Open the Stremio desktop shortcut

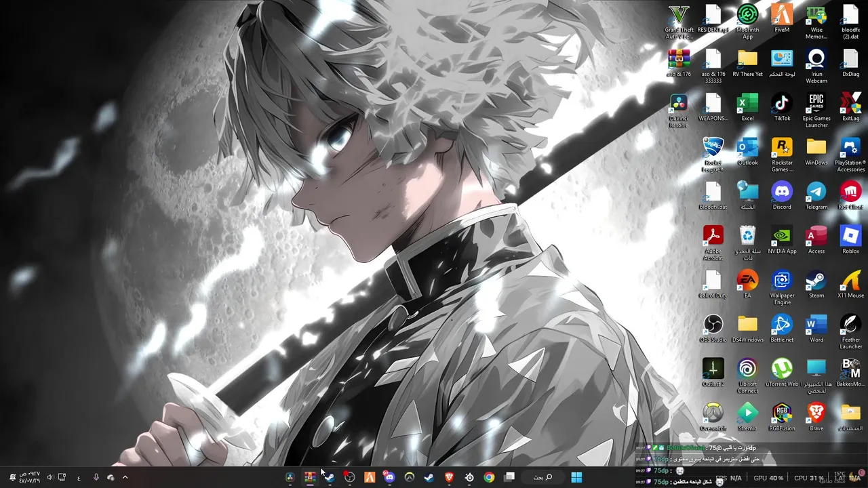tap(747, 418)
